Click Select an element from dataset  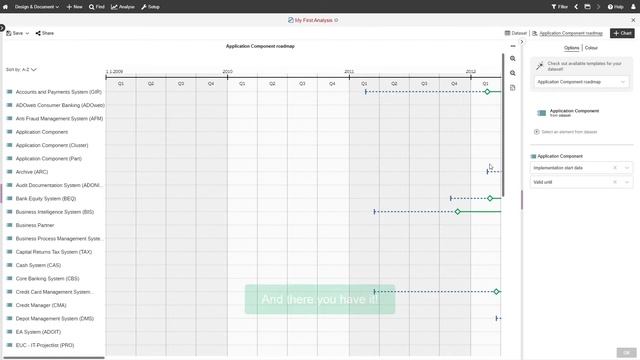[x=566, y=132]
